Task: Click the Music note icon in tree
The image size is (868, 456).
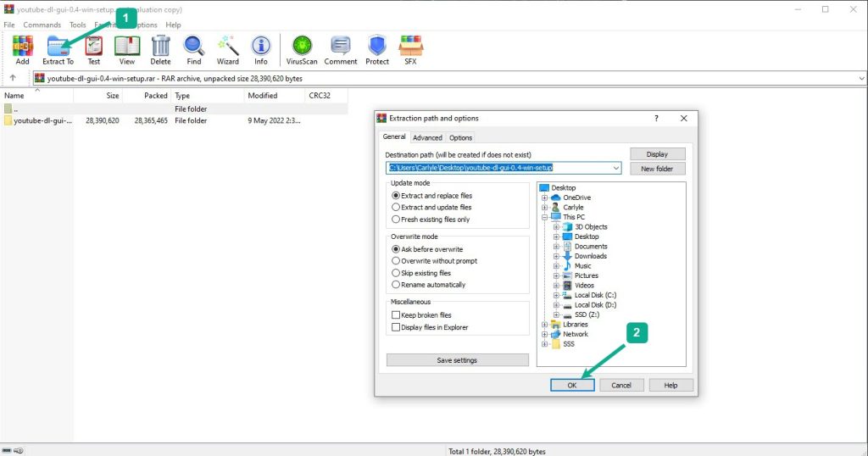Action: tap(567, 265)
